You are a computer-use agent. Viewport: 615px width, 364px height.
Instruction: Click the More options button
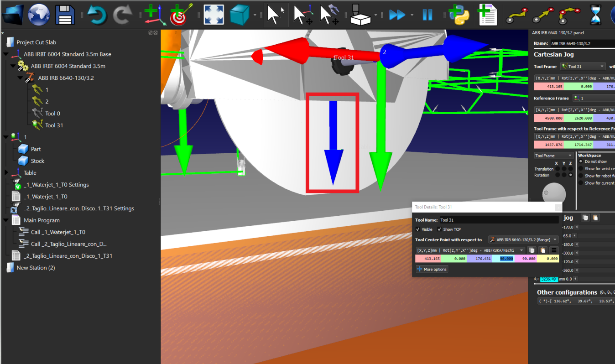pos(432,269)
